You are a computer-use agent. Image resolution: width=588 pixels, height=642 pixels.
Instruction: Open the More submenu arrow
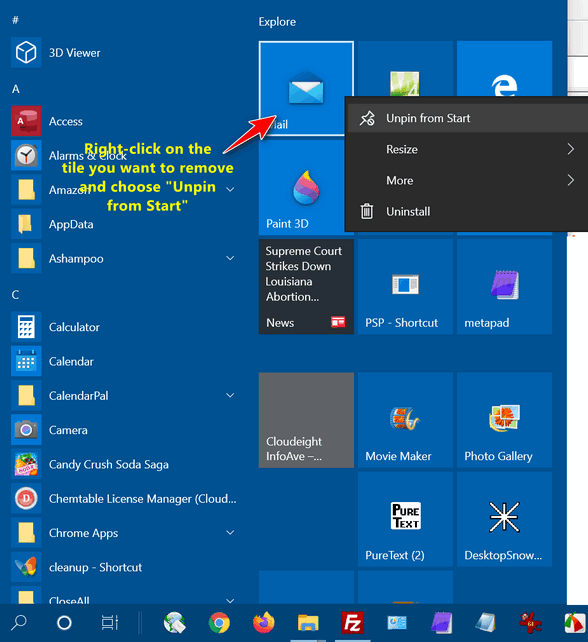(571, 180)
